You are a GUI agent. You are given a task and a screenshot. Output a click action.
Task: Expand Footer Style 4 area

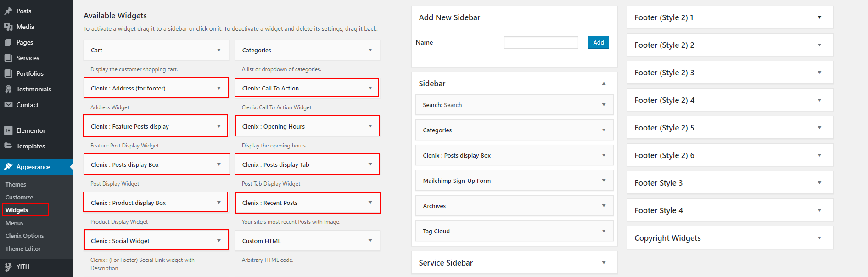[x=819, y=210]
